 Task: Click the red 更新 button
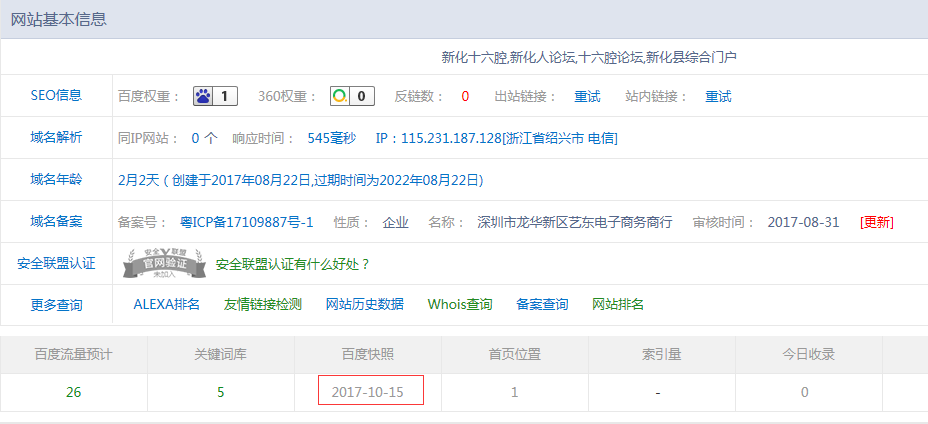click(877, 222)
